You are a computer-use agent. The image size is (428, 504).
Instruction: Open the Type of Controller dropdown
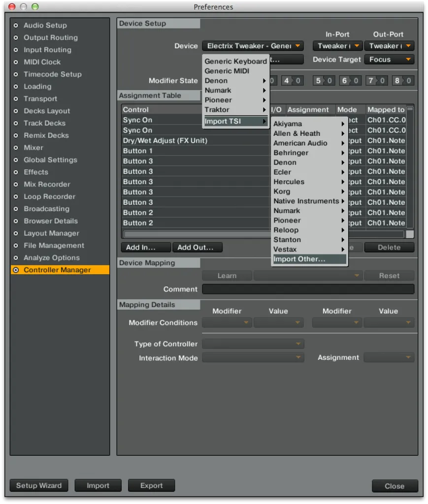click(x=253, y=344)
